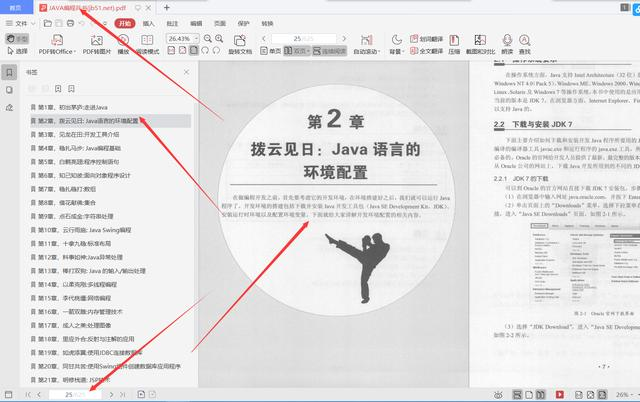640x402 pixels.
Task: Toggle eye protection mode in status bar
Action: click(x=498, y=395)
